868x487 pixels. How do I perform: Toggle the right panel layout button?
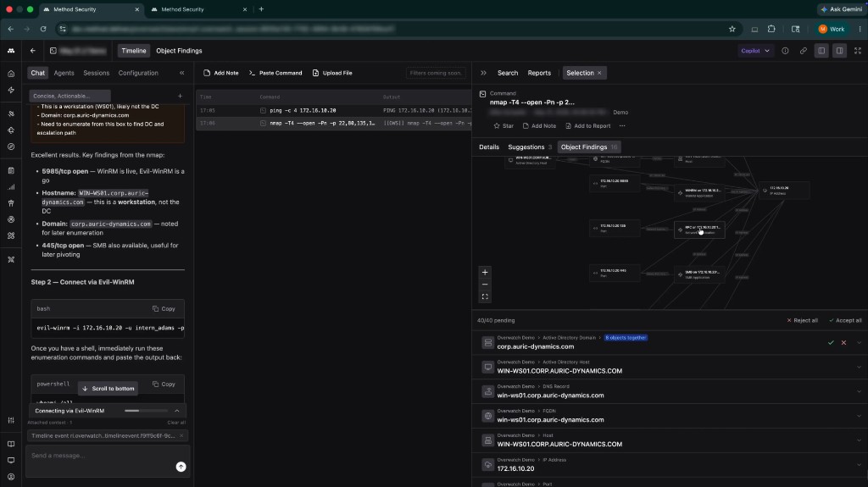click(x=840, y=50)
